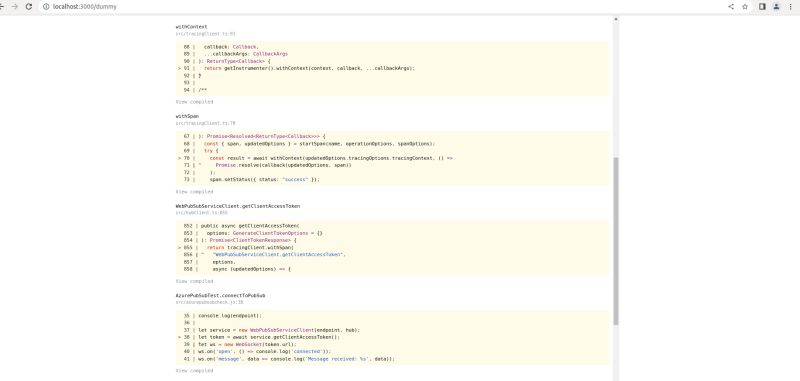Click View compiled under the connectToPubSub frame
Screen dimensions: 800x381
click(194, 371)
